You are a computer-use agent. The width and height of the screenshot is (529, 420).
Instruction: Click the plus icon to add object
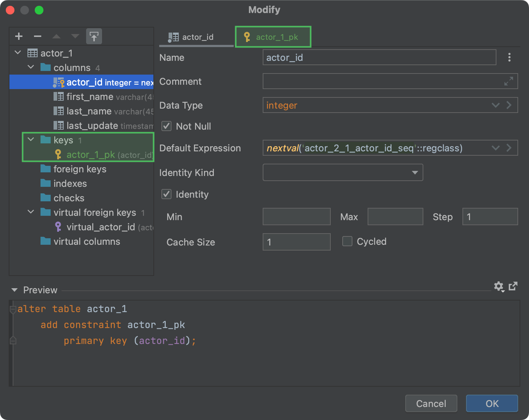(19, 36)
